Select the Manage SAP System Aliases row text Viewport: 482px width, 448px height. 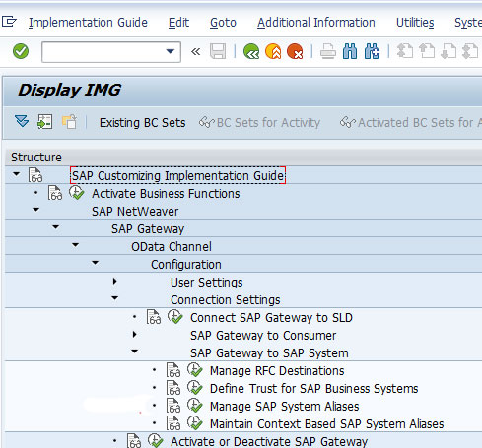tap(285, 407)
